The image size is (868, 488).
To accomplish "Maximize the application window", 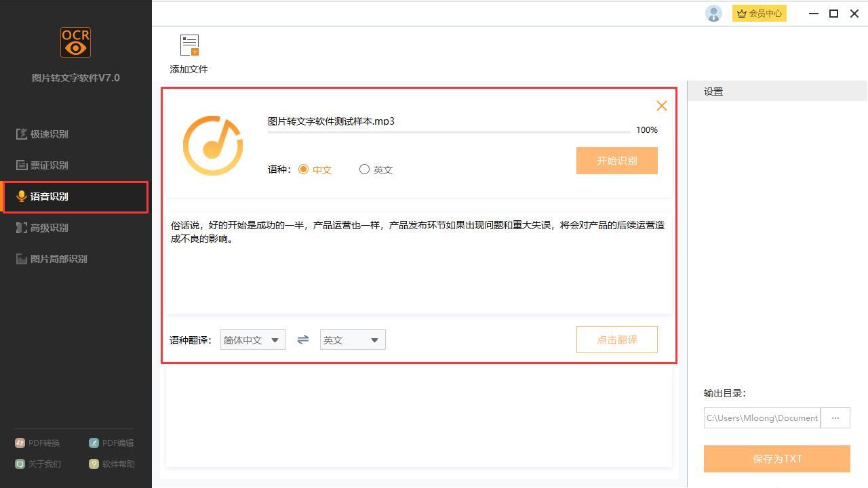I will pos(834,14).
